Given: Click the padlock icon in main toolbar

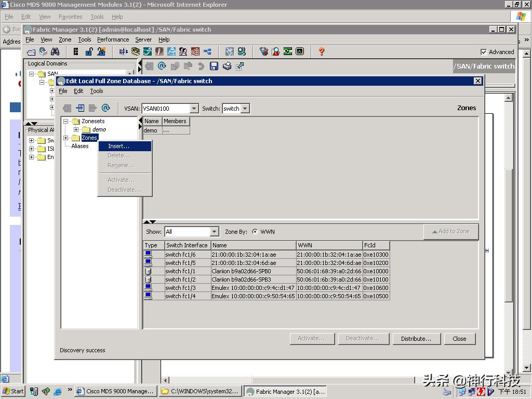Looking at the screenshot, I should pyautogui.click(x=89, y=51).
